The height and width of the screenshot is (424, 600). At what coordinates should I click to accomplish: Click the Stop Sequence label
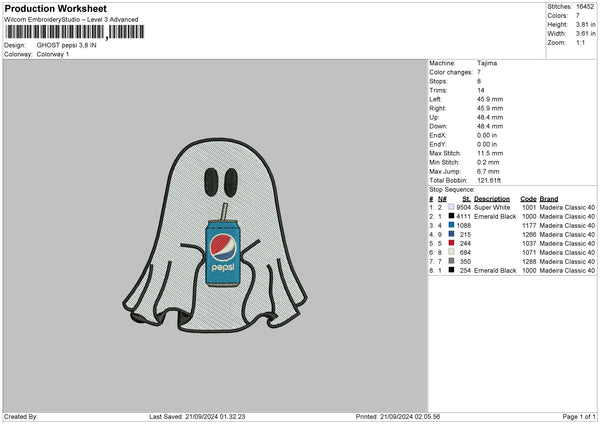pyautogui.click(x=452, y=188)
